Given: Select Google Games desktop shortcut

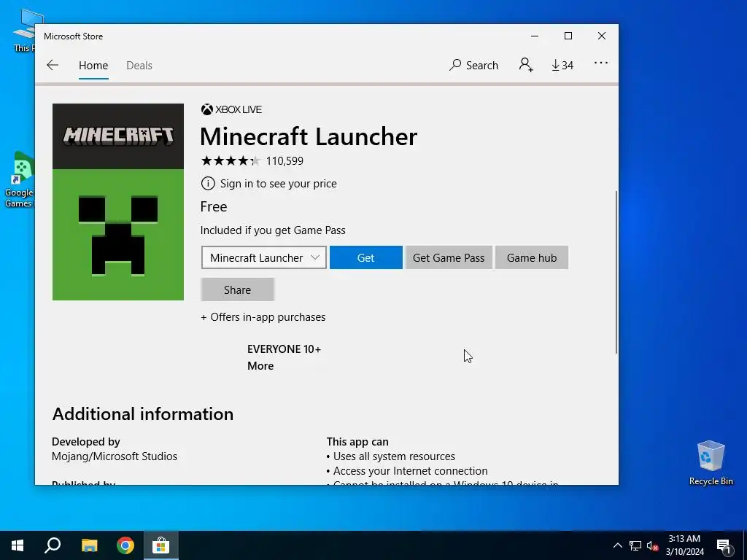Looking at the screenshot, I should coord(18,180).
